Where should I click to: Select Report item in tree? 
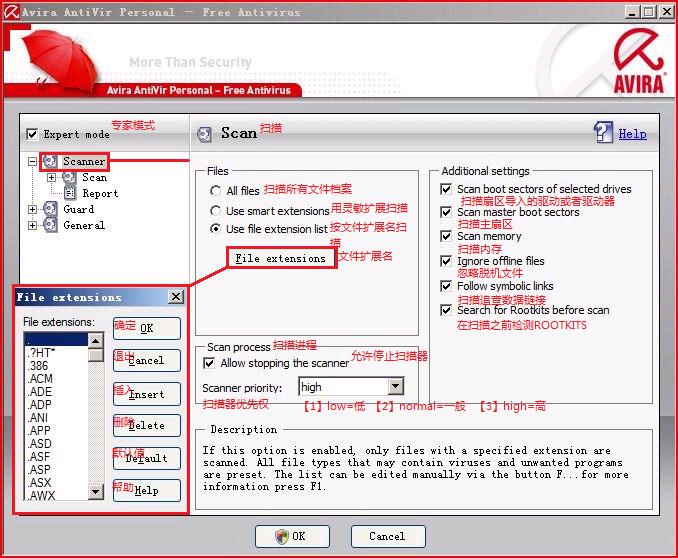(100, 193)
